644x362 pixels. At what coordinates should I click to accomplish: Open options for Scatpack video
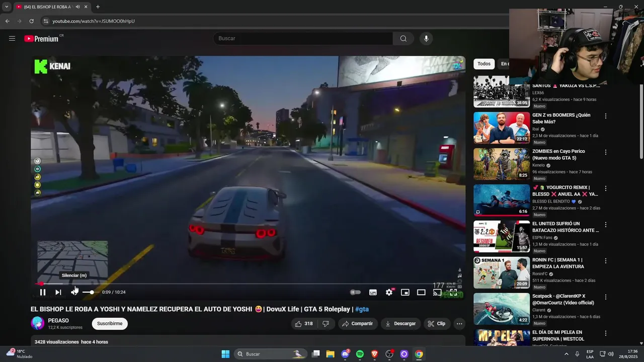coord(606,297)
